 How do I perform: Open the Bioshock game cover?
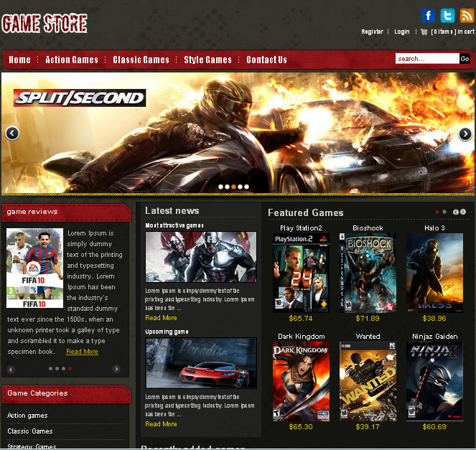(368, 273)
